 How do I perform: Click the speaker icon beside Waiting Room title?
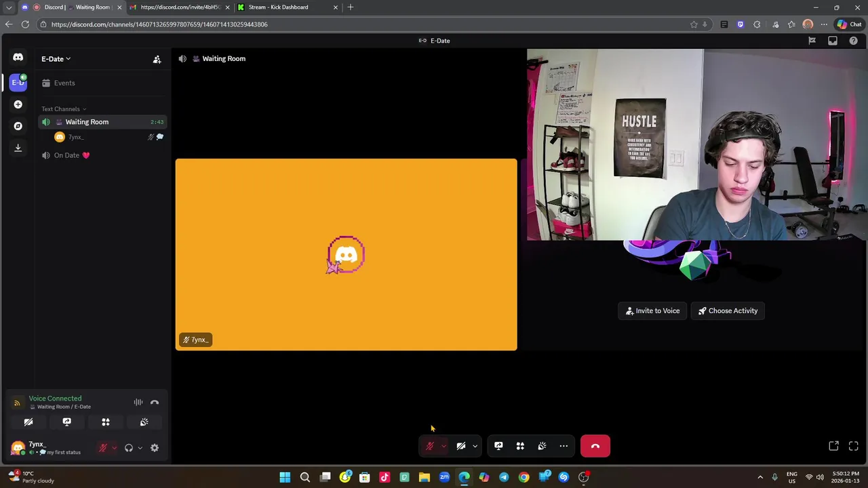point(182,59)
